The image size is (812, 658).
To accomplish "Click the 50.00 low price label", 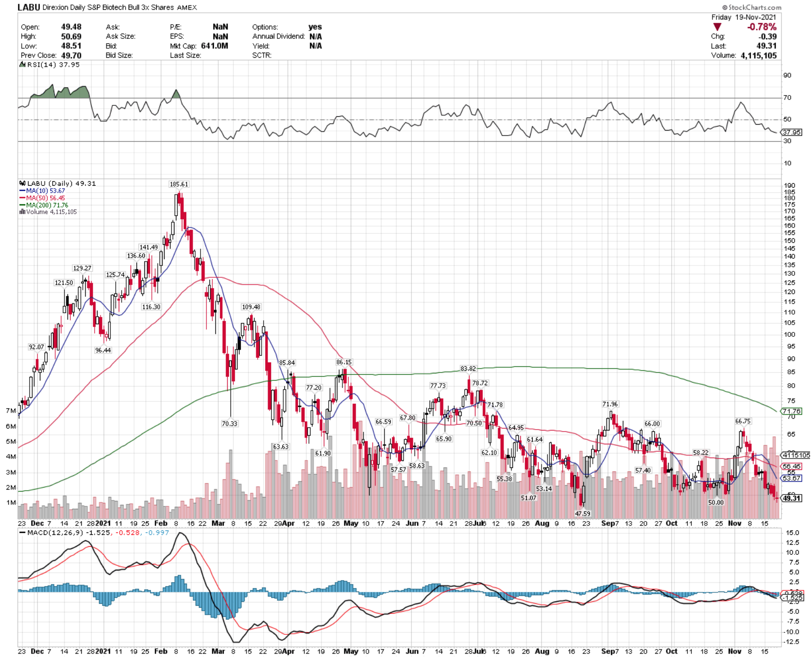I will coord(716,502).
